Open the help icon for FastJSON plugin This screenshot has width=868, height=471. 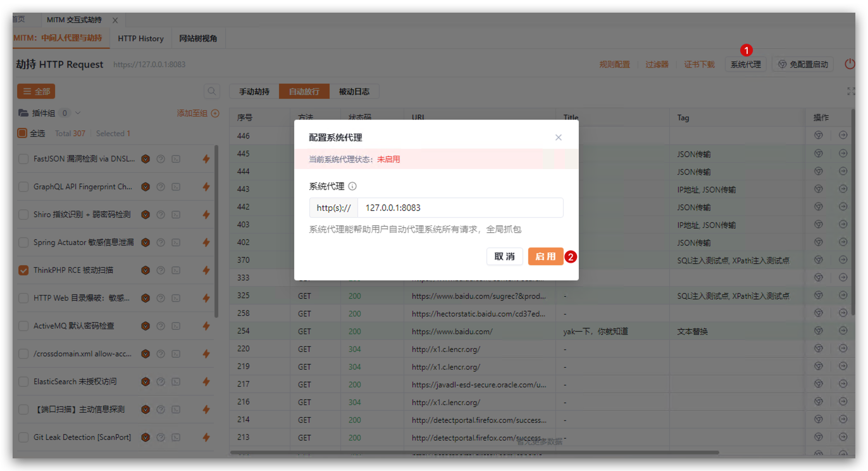click(161, 159)
